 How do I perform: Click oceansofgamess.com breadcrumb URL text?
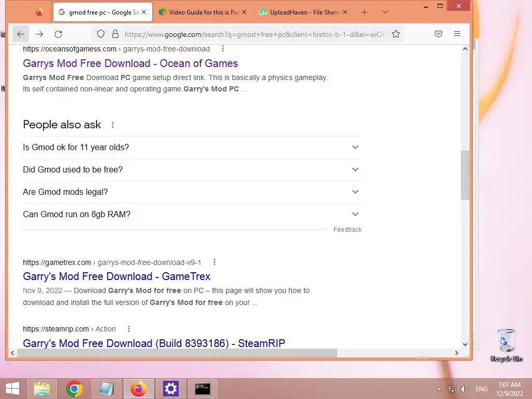coord(116,49)
